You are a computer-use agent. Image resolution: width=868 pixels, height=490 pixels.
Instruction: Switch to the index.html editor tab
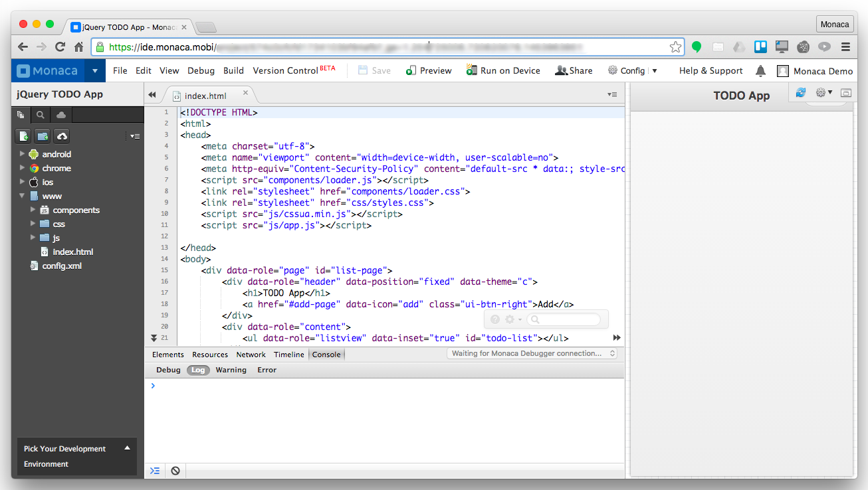(x=205, y=96)
